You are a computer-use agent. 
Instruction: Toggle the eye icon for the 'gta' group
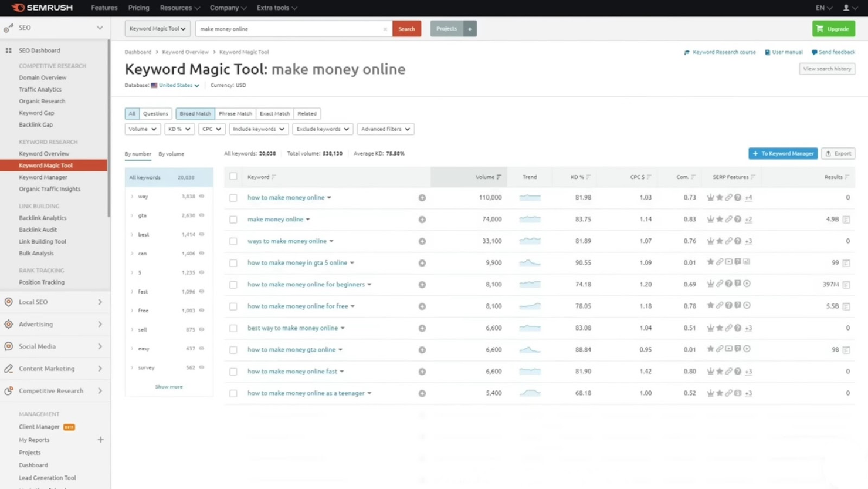202,215
